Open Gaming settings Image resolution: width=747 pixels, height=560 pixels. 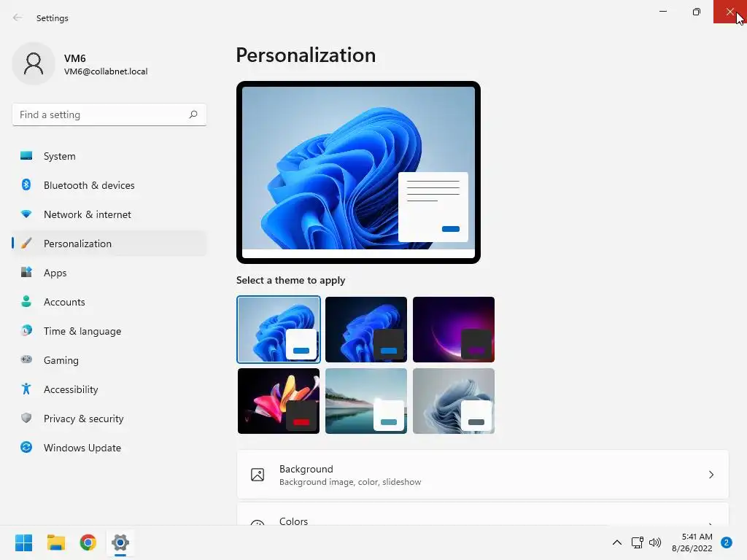(109, 359)
